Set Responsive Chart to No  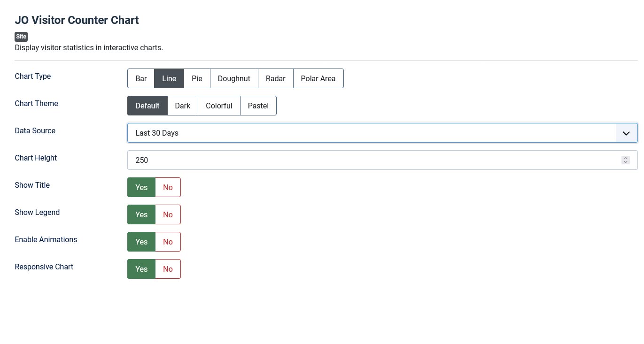coord(168,269)
